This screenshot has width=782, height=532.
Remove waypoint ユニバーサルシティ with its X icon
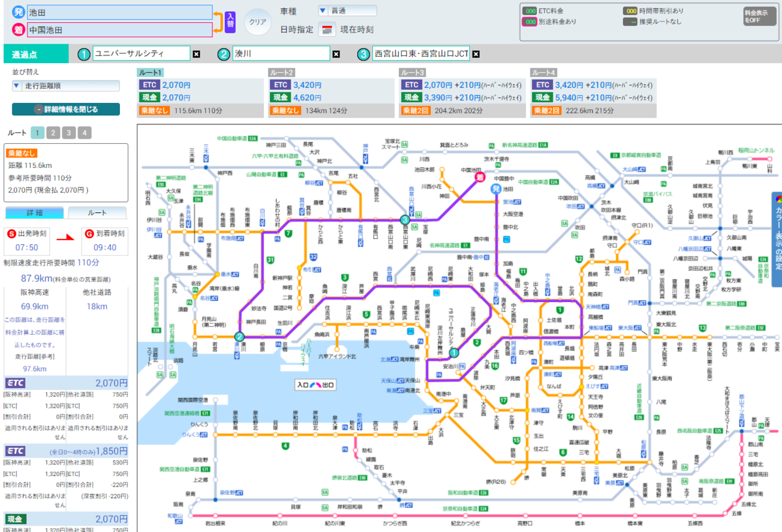click(x=196, y=54)
